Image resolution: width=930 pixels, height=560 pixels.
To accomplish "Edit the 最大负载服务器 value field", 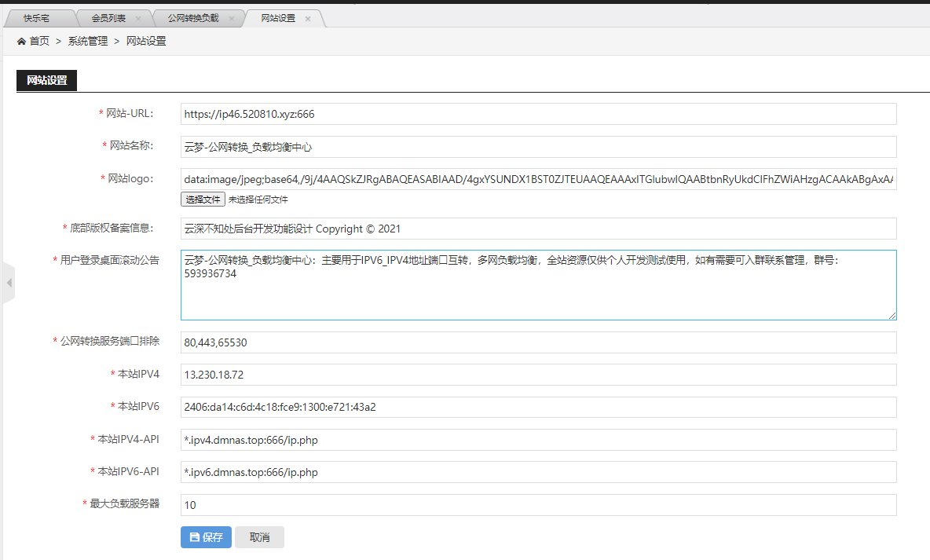I will 538,505.
